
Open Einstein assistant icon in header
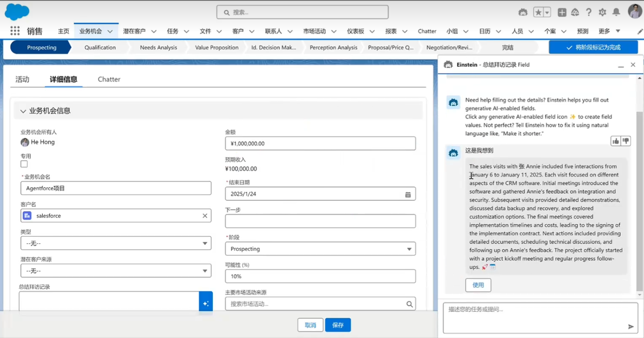pyautogui.click(x=523, y=12)
